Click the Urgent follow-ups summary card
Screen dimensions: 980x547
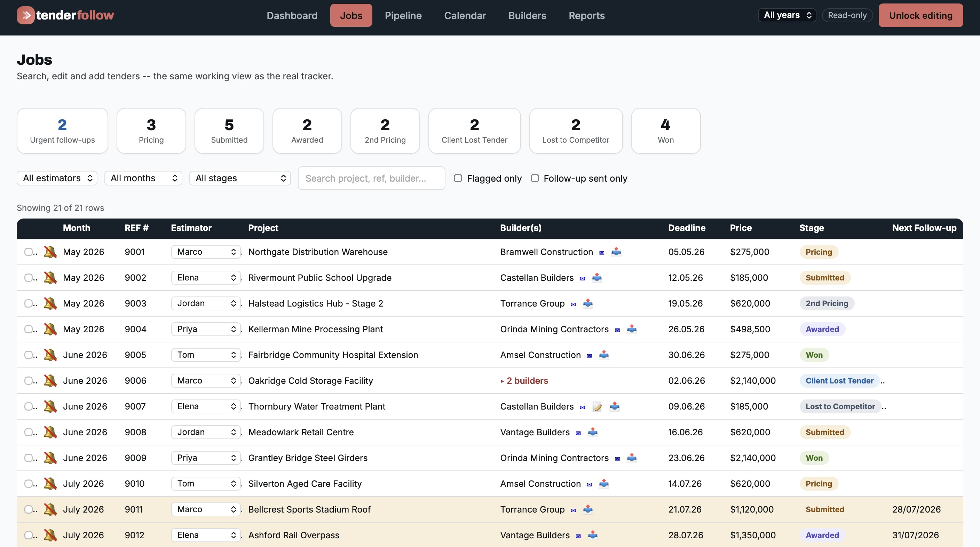62,130
